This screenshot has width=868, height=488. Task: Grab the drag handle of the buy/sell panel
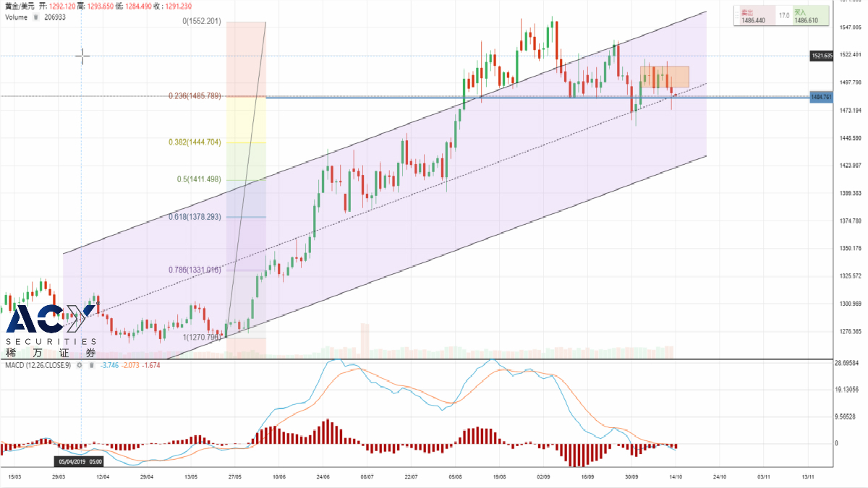coord(737,16)
